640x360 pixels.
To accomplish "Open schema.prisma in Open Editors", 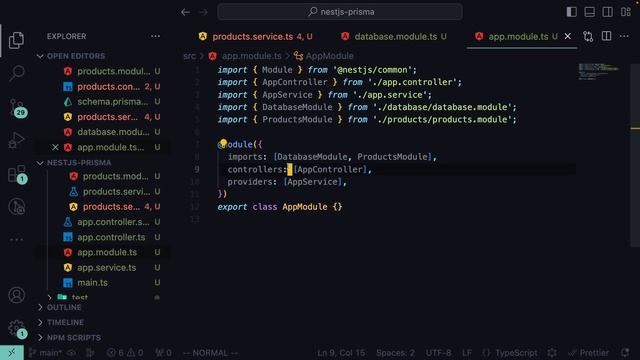I will pos(112,102).
